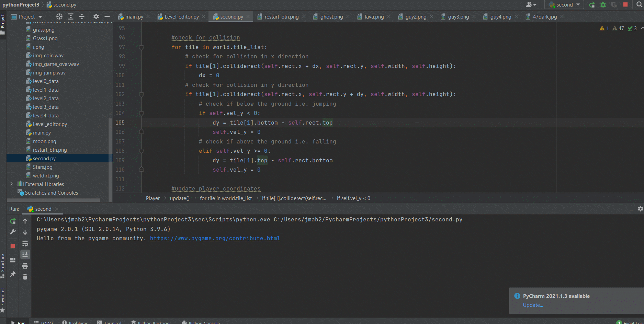Open Terminal tool window
The width and height of the screenshot is (644, 324).
pyautogui.click(x=109, y=322)
